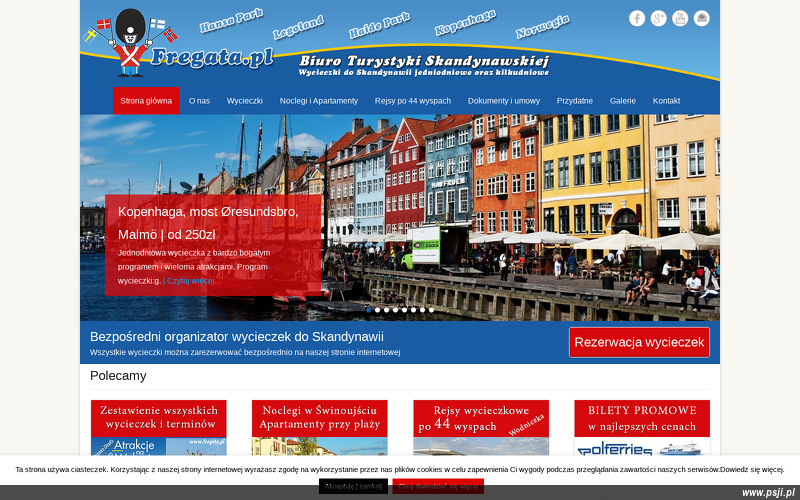
Task: Click Chcę dowiedzieć się więcej button
Action: [x=438, y=486]
